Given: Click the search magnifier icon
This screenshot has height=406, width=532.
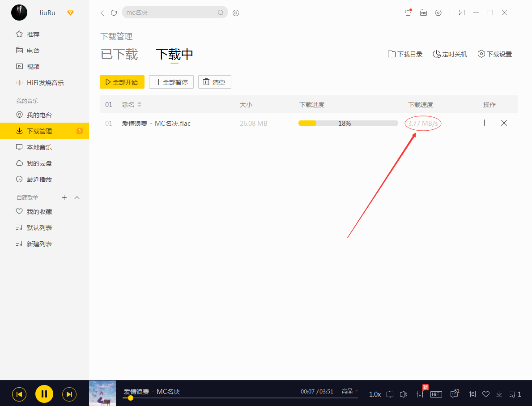Looking at the screenshot, I should click(221, 13).
